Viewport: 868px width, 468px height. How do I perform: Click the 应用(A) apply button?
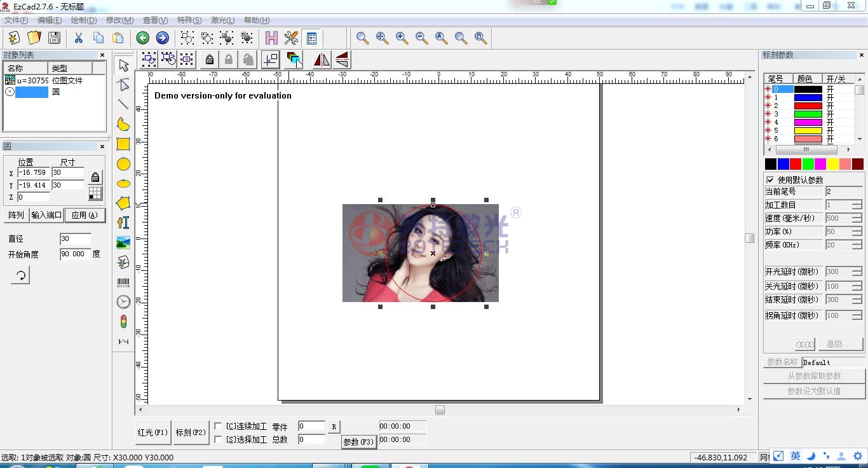click(x=85, y=215)
